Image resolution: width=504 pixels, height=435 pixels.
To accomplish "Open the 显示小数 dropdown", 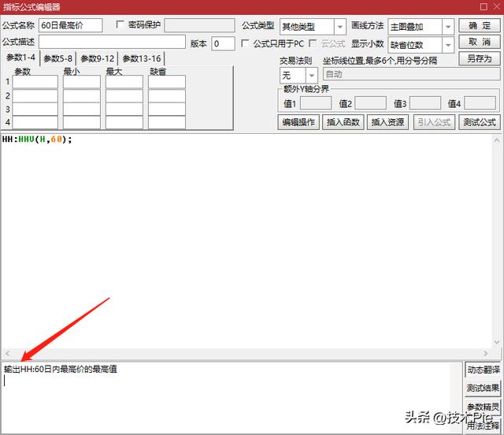I will 448,45.
